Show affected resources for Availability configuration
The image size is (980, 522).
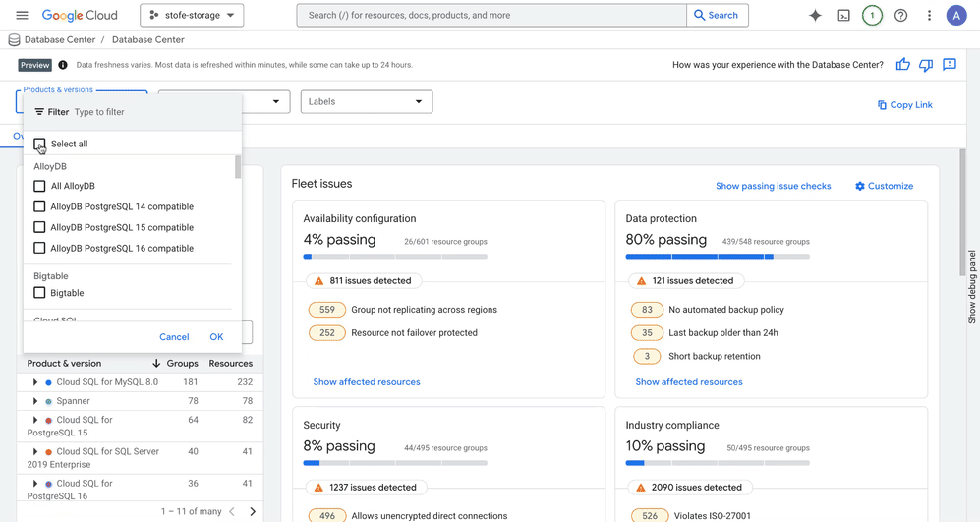367,382
